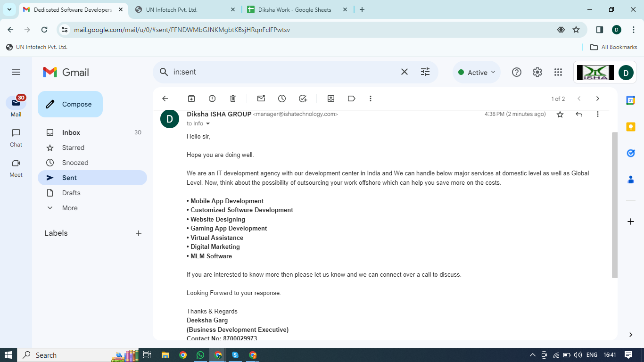Mark the email as unread

(261, 99)
